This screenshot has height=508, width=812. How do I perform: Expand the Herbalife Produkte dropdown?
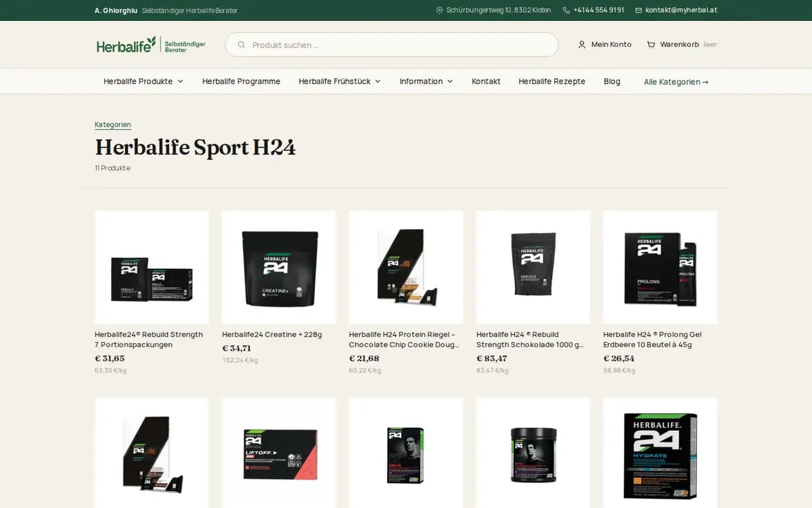click(x=143, y=81)
